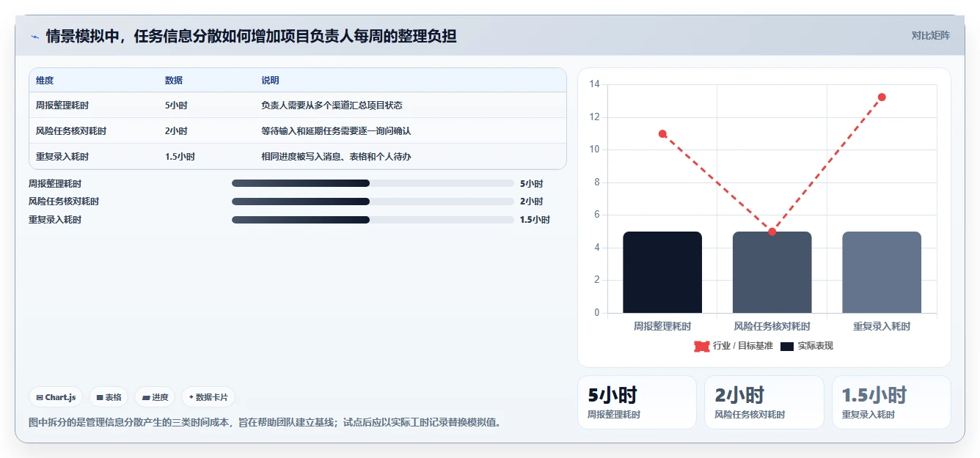The width and height of the screenshot is (980, 458).
Task: Click the 重复录入耗时 chart bar
Action: pos(882,273)
